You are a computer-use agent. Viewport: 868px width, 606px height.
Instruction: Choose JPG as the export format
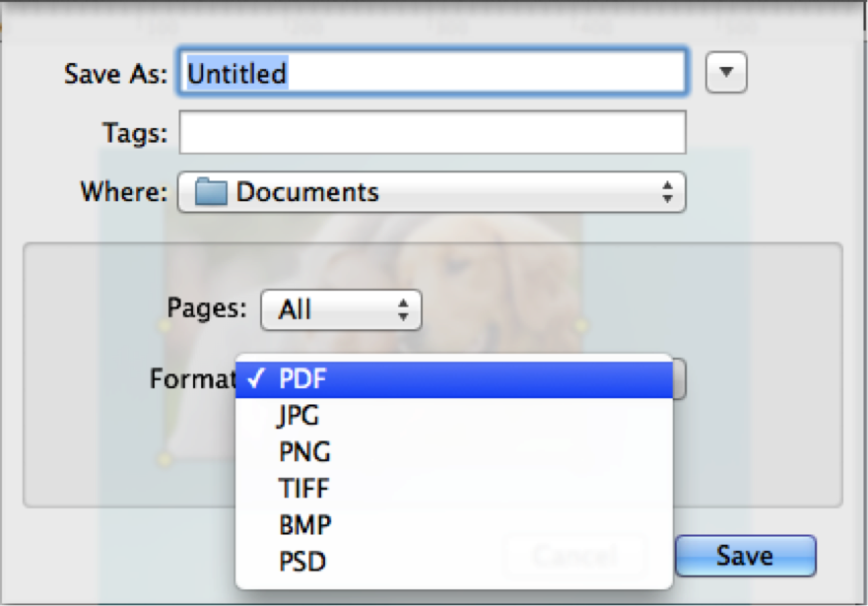click(x=300, y=416)
